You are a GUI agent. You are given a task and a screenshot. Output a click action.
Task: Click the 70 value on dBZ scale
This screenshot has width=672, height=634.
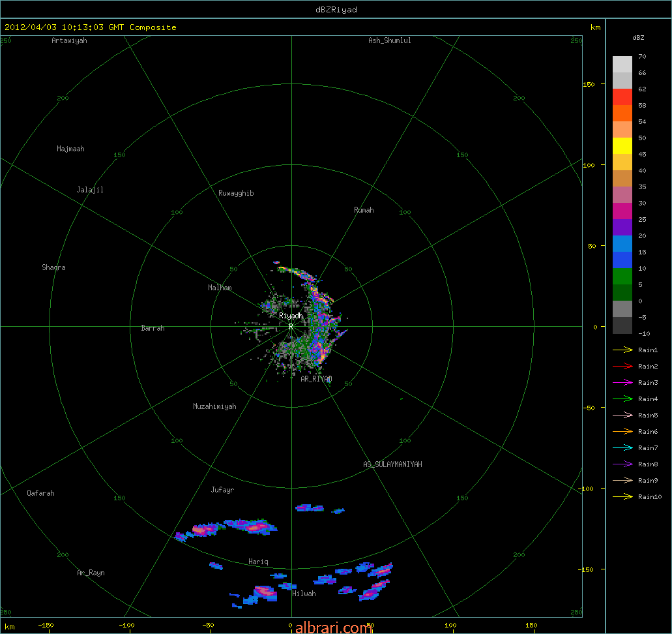642,56
